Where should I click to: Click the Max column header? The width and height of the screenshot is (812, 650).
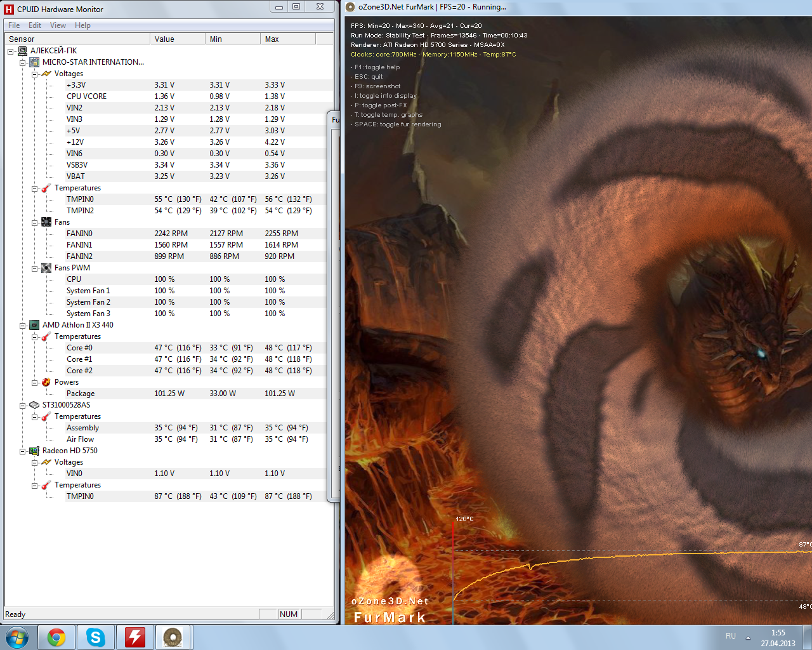288,39
